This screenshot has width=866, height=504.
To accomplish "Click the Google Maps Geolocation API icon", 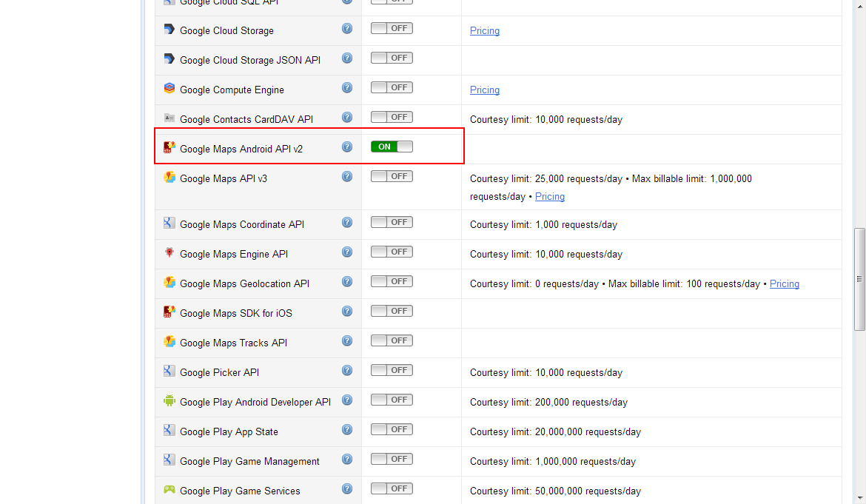I will pyautogui.click(x=169, y=283).
